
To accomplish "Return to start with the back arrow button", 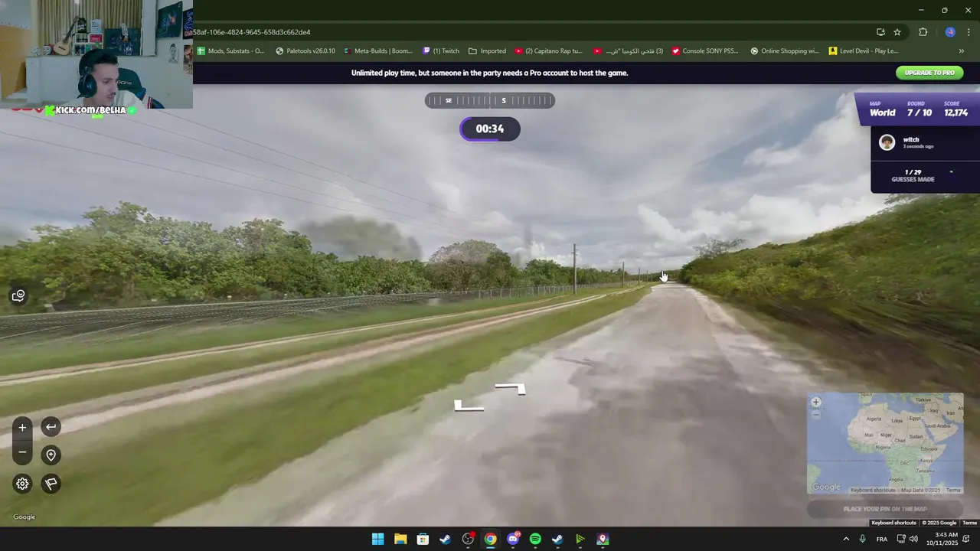I will coord(51,427).
